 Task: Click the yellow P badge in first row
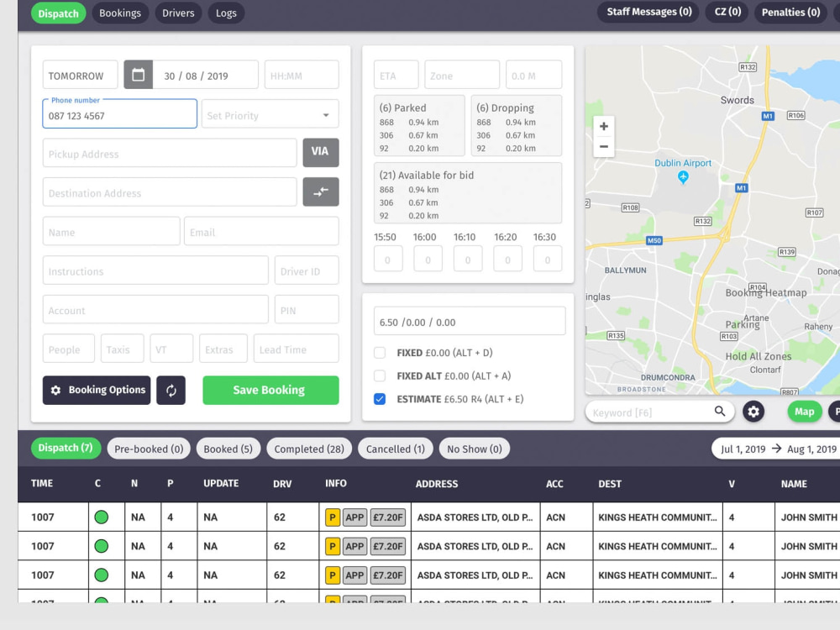click(332, 517)
